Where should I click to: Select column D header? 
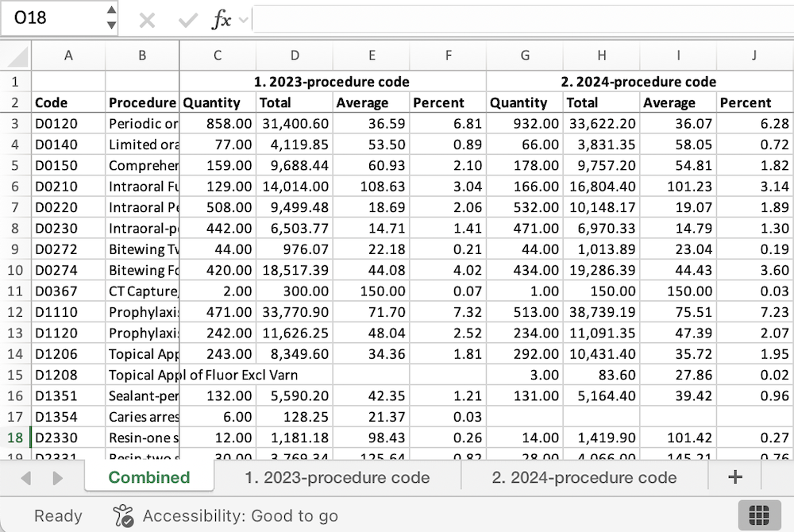point(295,55)
